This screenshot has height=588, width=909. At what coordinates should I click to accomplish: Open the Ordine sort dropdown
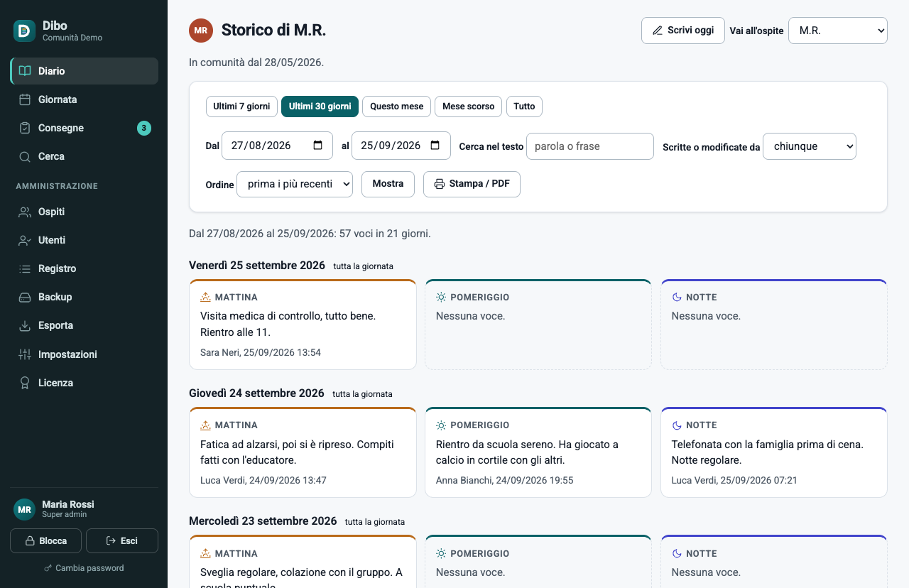(x=295, y=184)
